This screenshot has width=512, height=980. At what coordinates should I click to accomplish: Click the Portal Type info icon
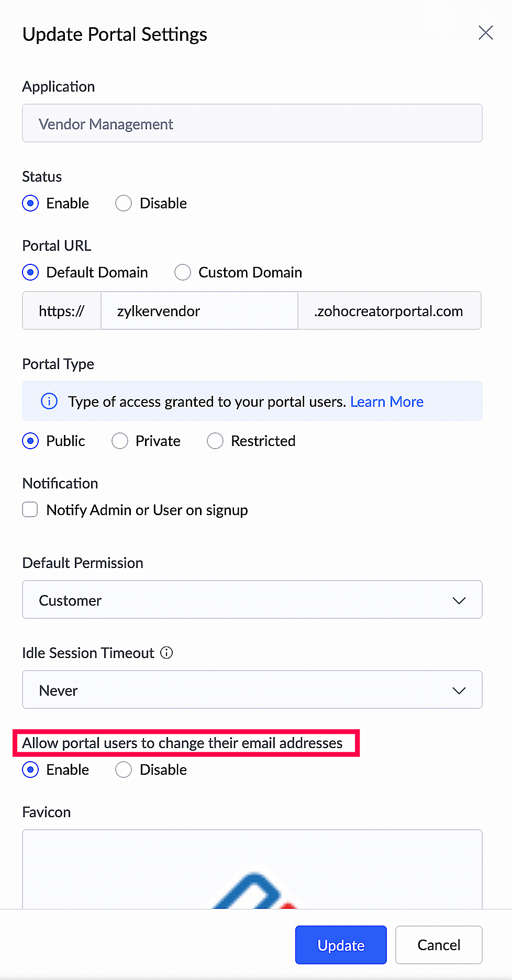[49, 402]
